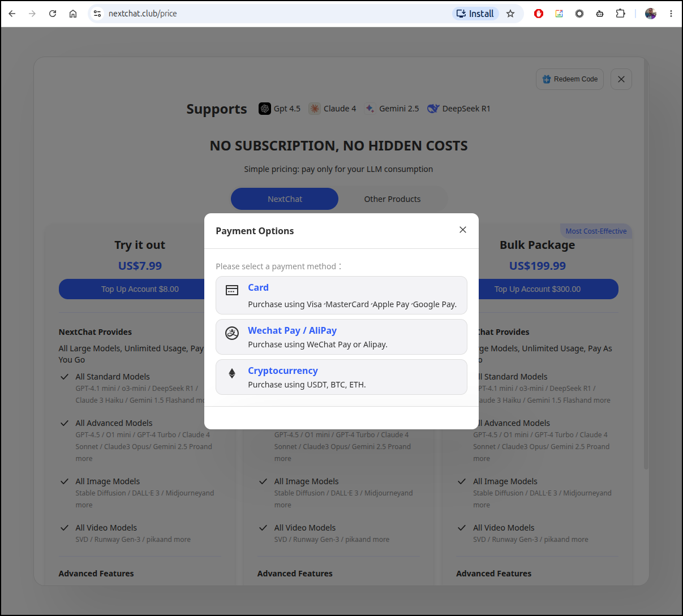Choose Cryptocurrency payment option
The width and height of the screenshot is (683, 616).
(341, 377)
